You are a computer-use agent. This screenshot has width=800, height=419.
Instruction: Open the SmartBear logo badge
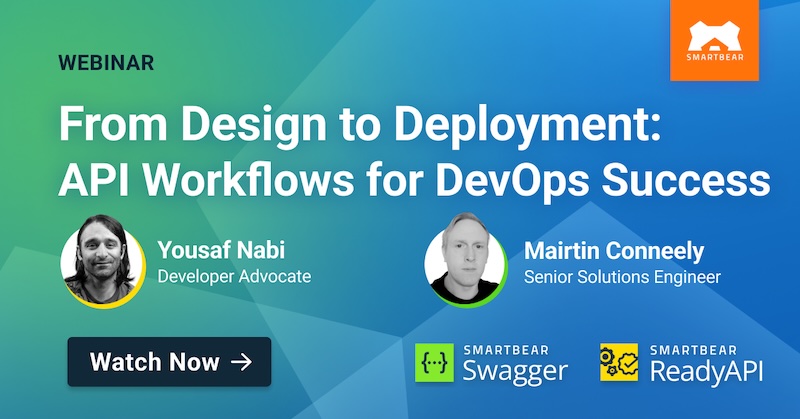pos(714,40)
